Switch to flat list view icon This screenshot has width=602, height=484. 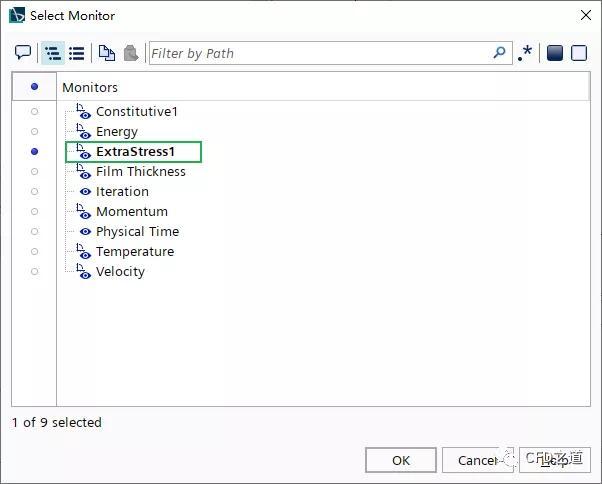pyautogui.click(x=77, y=53)
